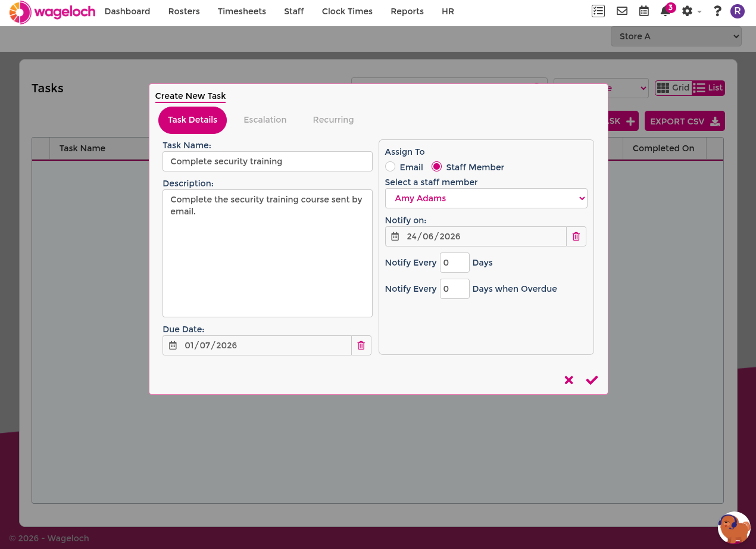756x549 pixels.
Task: Click the Notify Every Days number box
Action: (x=455, y=263)
